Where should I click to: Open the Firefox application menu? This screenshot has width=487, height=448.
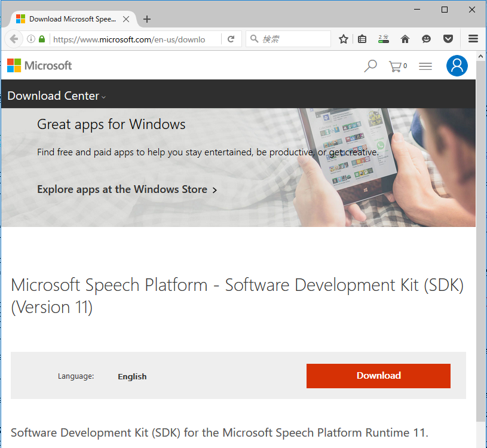tap(473, 39)
